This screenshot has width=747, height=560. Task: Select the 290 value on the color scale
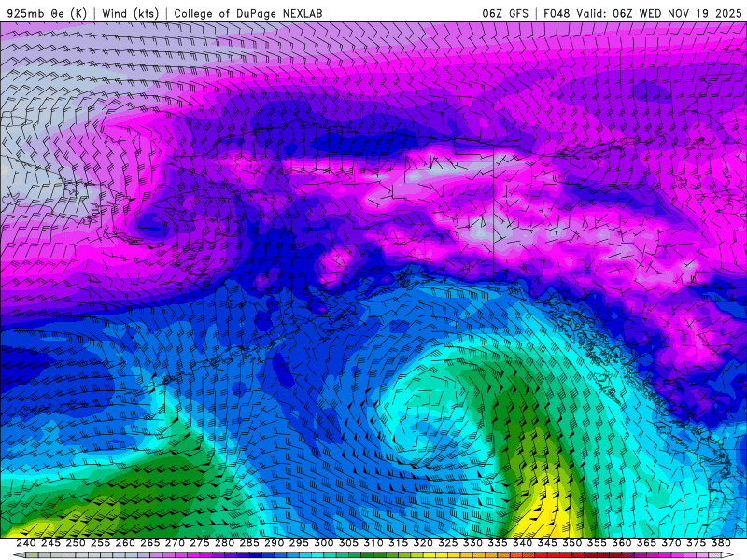274,543
